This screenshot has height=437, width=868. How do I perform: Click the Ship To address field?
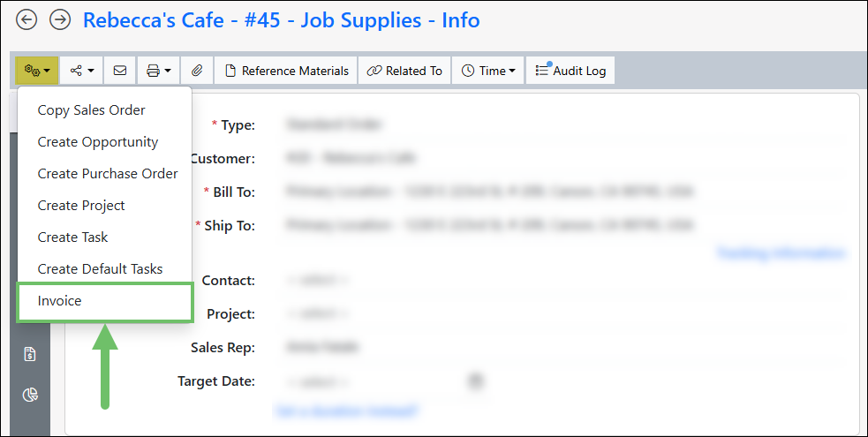(x=489, y=226)
